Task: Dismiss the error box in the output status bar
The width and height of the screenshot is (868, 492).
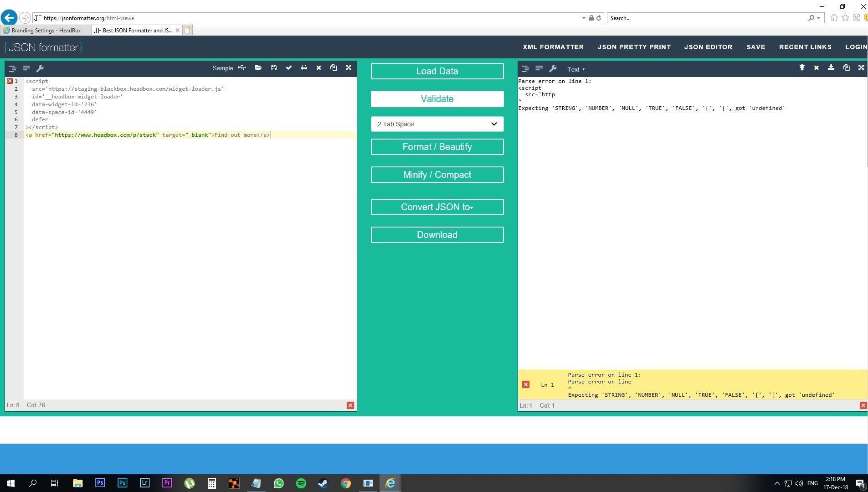Action: pos(526,384)
